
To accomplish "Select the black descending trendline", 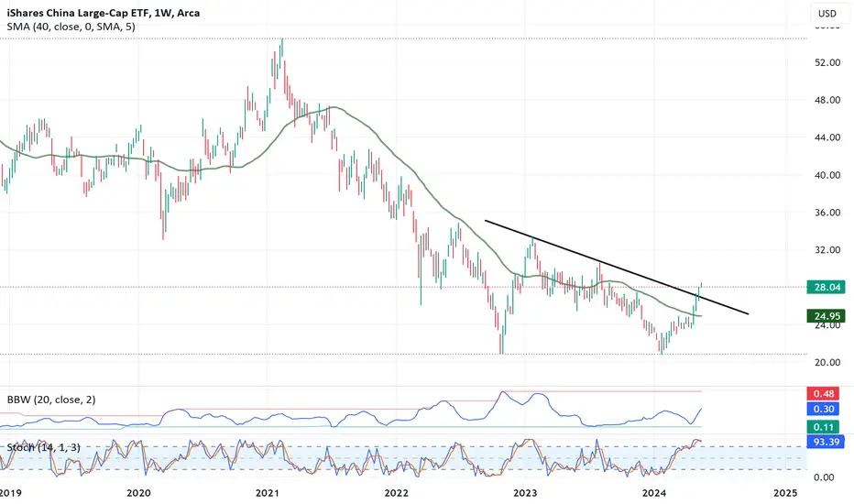I will (x=617, y=267).
